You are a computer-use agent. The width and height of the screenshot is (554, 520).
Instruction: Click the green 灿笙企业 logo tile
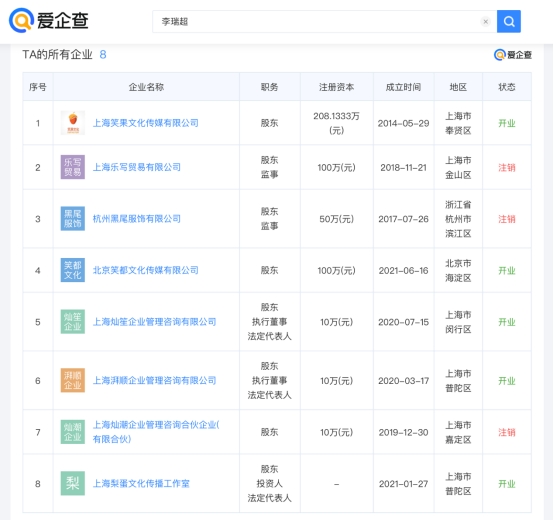(x=73, y=322)
